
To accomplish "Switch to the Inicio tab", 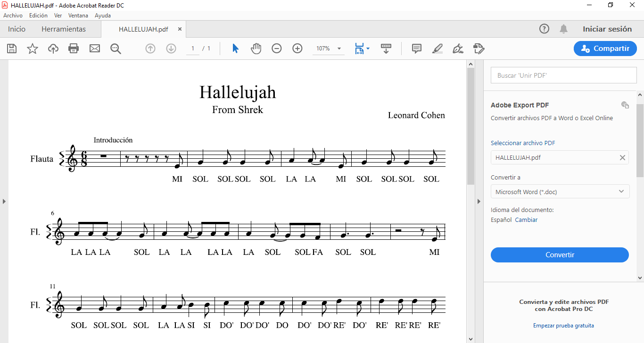I will pos(17,29).
